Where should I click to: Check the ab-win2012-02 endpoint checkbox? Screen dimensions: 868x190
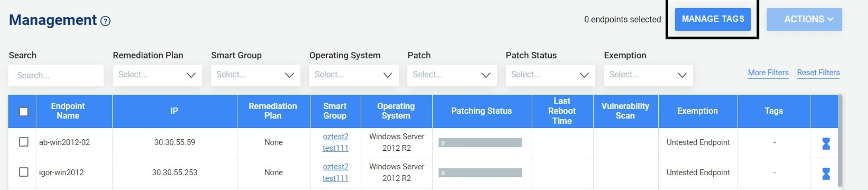[x=24, y=142]
